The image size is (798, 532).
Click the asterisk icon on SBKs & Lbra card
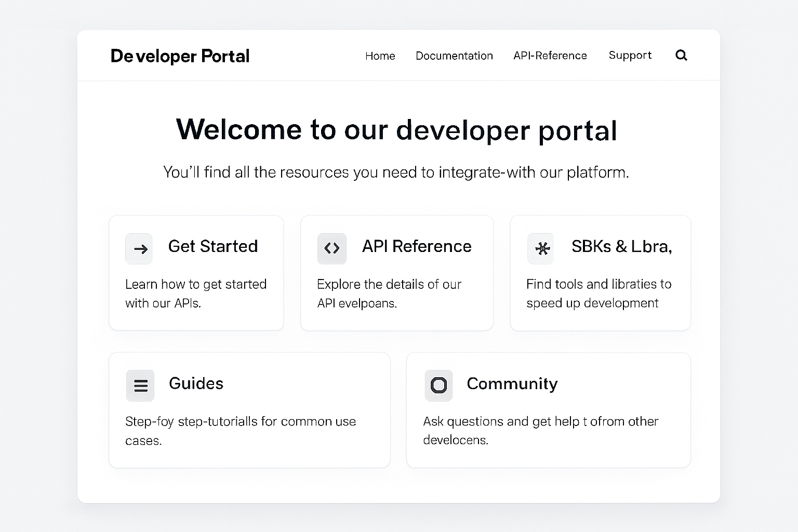tap(541, 249)
